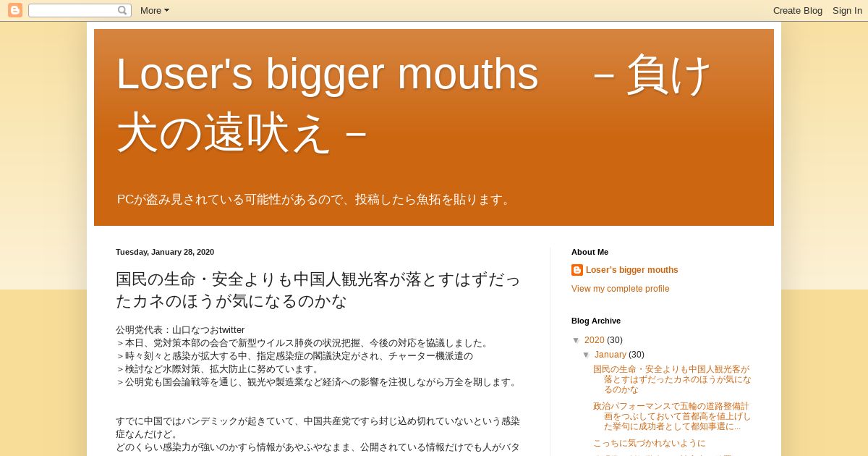This screenshot has width=868, height=456.
Task: Open archive entry 政治パフォーマンスで五輪の道路整備計画
Action: pos(672,416)
